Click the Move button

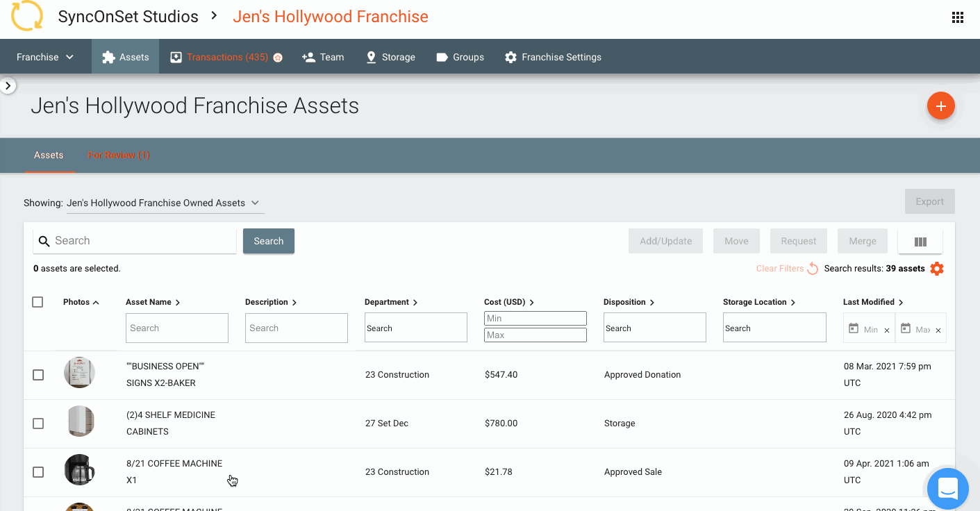(x=736, y=241)
